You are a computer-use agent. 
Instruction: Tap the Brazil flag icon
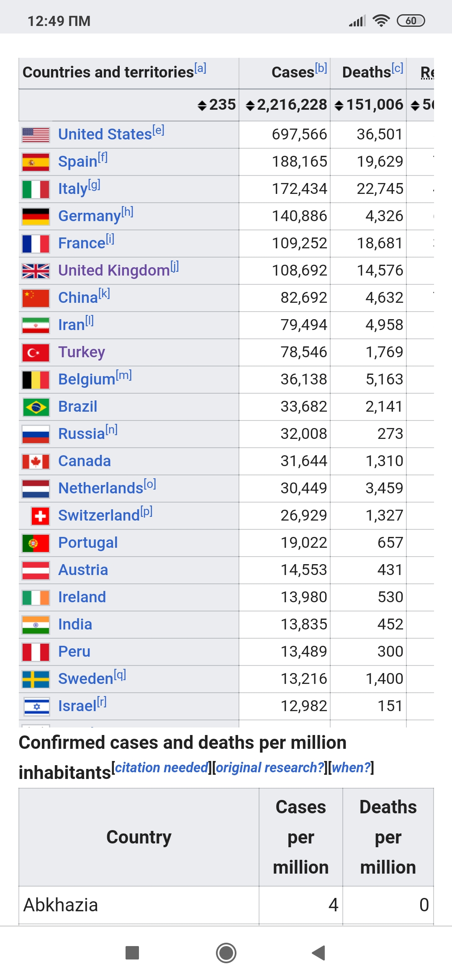pos(36,407)
